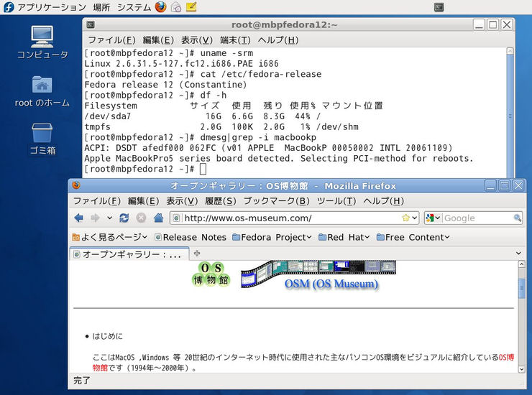
Task: Open a new tab with plus button
Action: click(197, 253)
